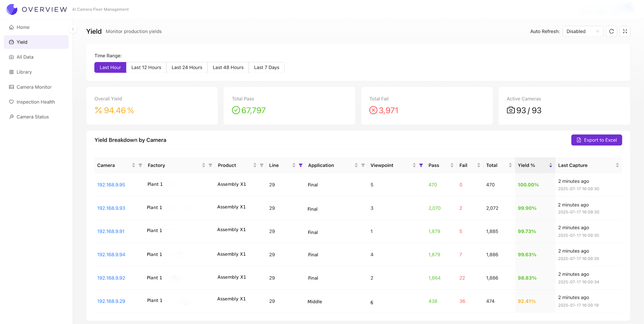Switch to the Last 7 Days tab
This screenshot has width=644, height=324.
(x=266, y=67)
